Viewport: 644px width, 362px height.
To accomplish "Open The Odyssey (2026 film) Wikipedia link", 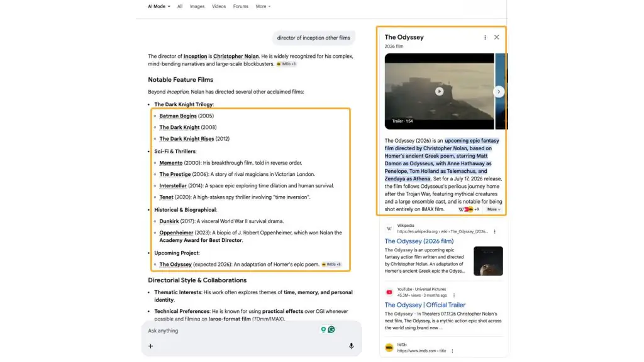I will click(419, 241).
